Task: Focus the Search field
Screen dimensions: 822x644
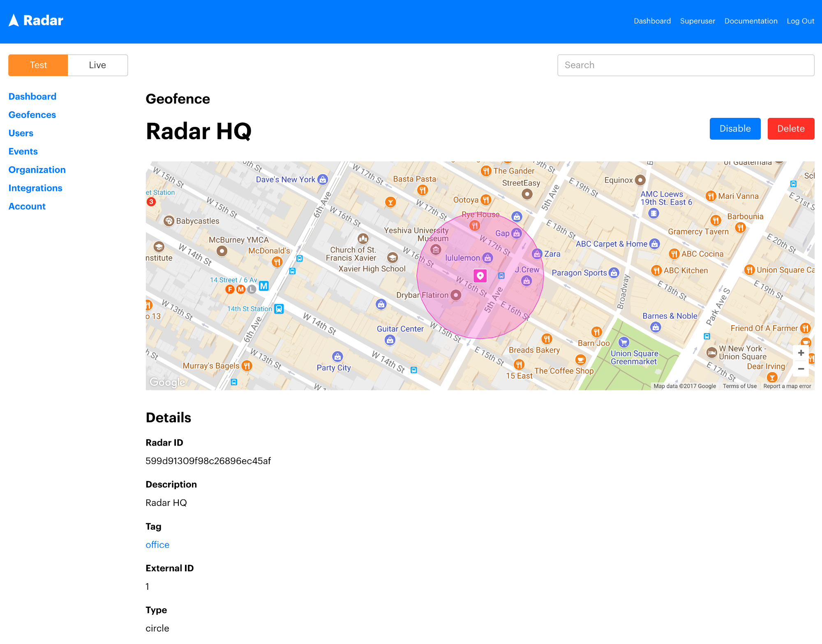Action: tap(686, 65)
